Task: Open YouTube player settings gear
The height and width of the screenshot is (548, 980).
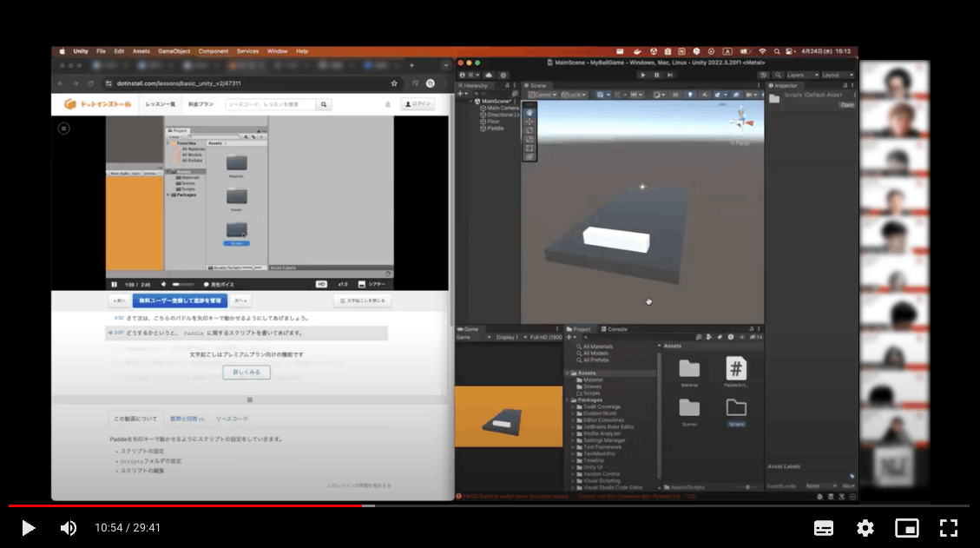Action: 865,528
